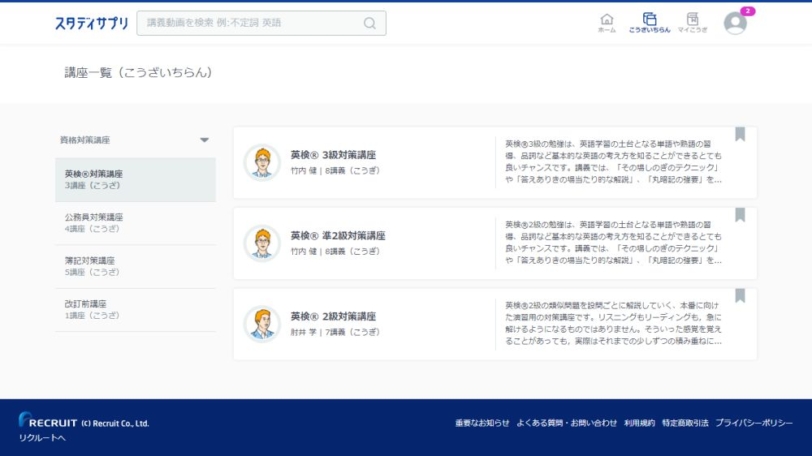Open 重要なお知らせ footer link
This screenshot has height=456, width=812.
click(482, 423)
